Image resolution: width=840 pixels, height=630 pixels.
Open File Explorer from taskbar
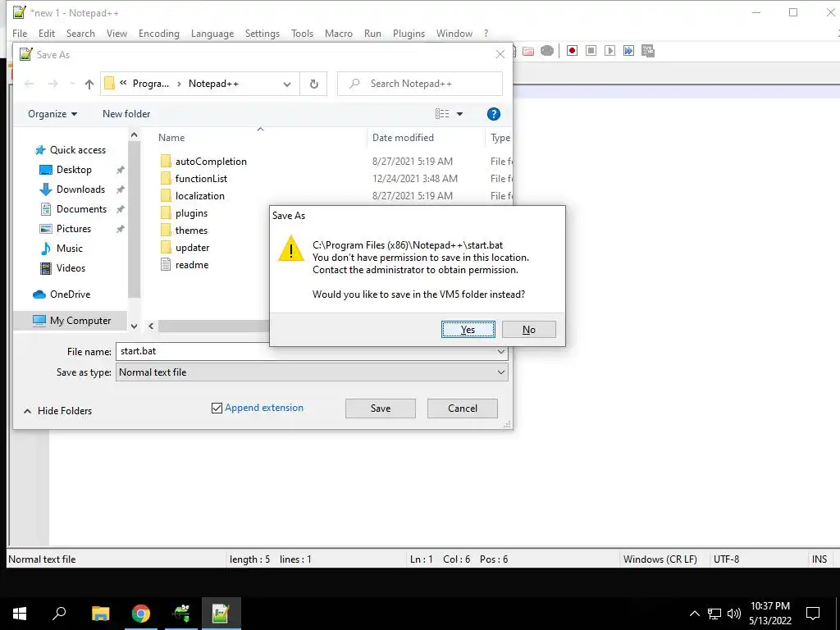tap(101, 614)
